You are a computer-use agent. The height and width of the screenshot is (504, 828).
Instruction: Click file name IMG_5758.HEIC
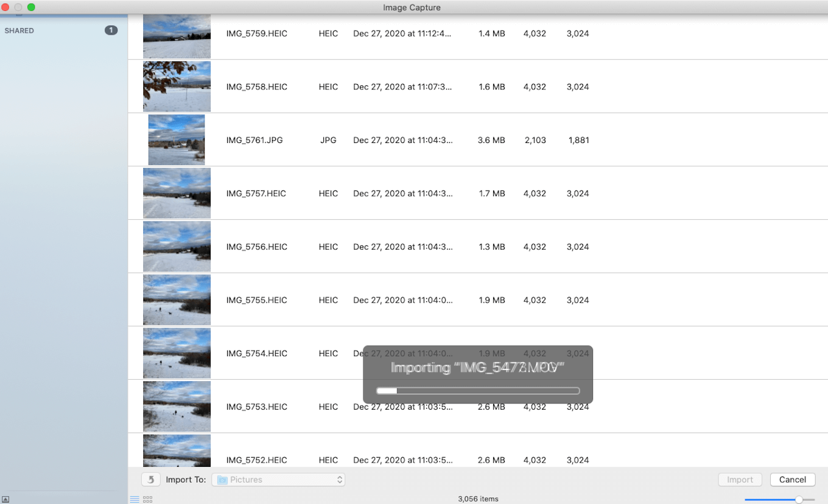(x=256, y=87)
